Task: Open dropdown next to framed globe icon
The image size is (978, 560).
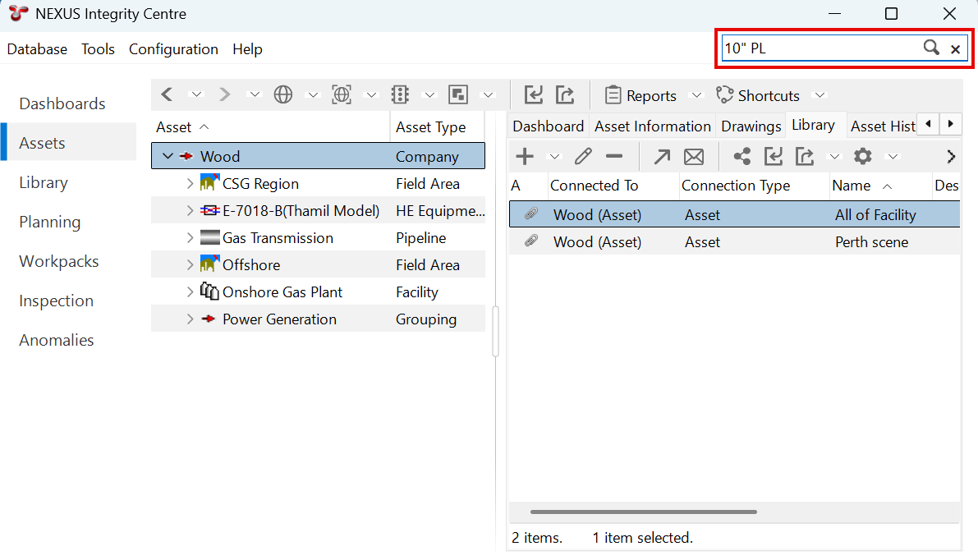Action: [371, 95]
